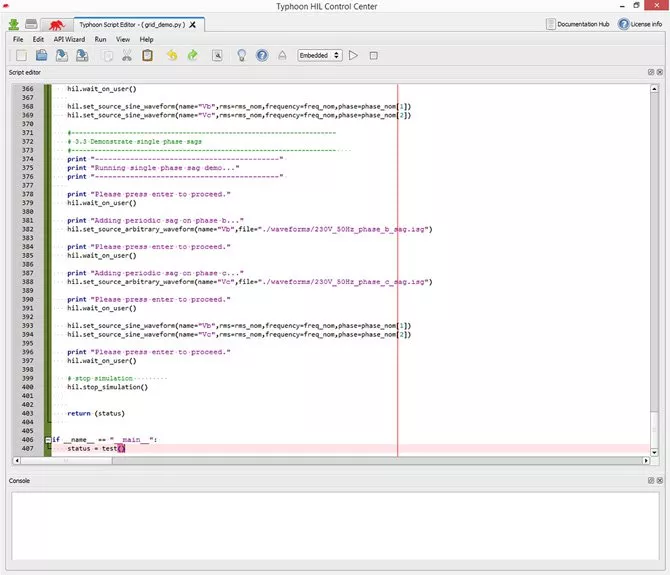The width and height of the screenshot is (670, 575).
Task: Click the "Adding periodic sag on phase b..." line
Action: click(x=155, y=220)
